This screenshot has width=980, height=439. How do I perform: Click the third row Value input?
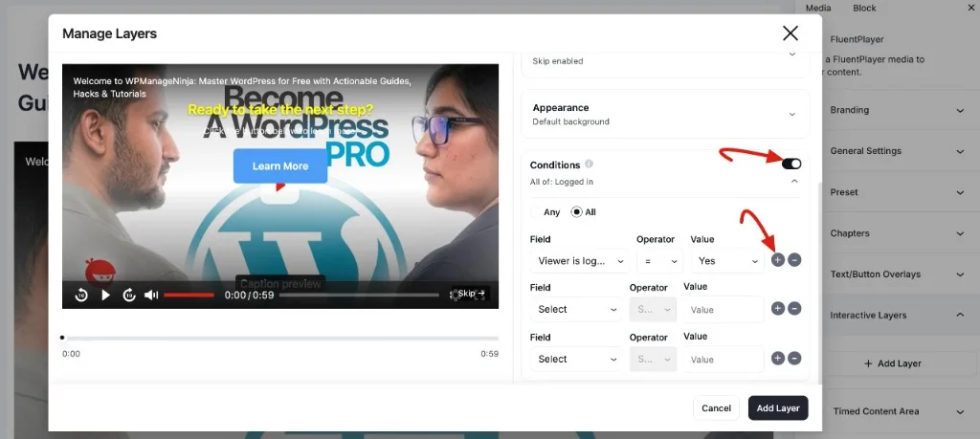pos(724,359)
